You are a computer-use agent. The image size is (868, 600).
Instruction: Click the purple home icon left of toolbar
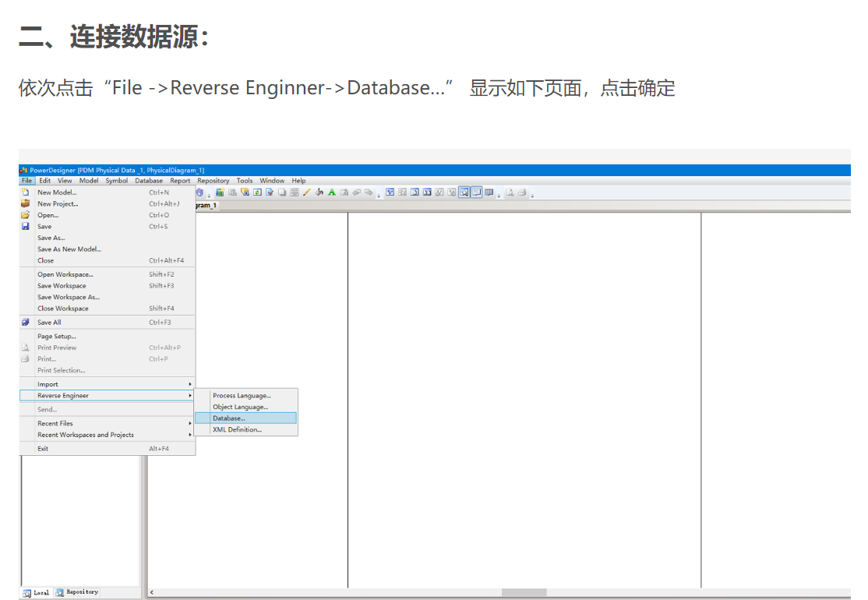coord(199,192)
